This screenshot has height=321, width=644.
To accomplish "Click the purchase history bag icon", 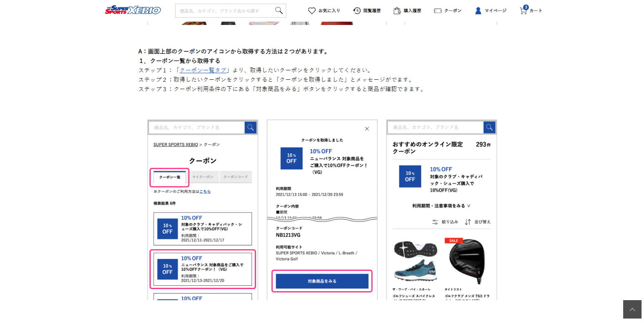I will click(x=397, y=11).
